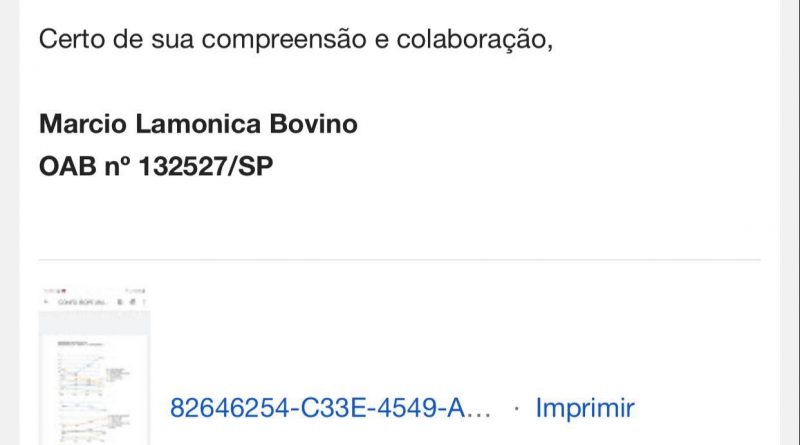Image resolution: width=800 pixels, height=445 pixels.
Task: Click the signature name Marcio Lamonica Bovino
Action: (x=198, y=124)
